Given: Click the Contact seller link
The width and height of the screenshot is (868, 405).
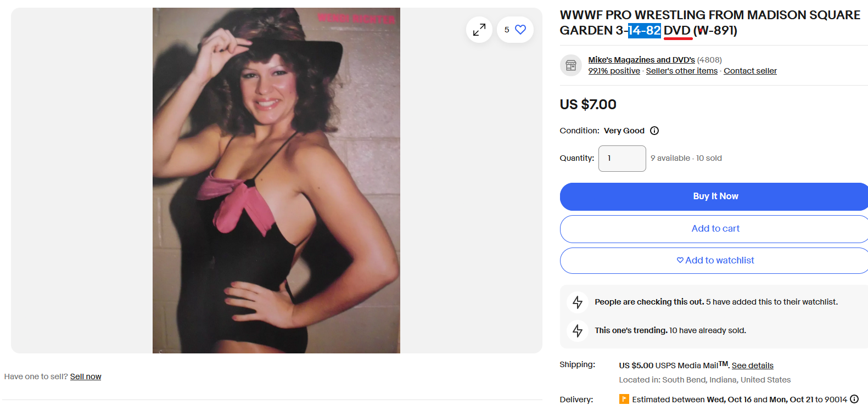Looking at the screenshot, I should pos(750,71).
